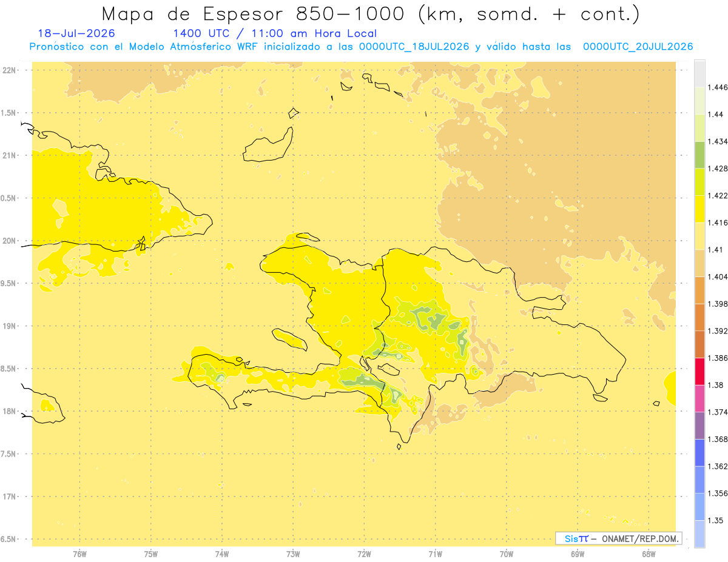This screenshot has width=728, height=562.
Task: Click the 68W longitude label
Action: [x=649, y=554]
